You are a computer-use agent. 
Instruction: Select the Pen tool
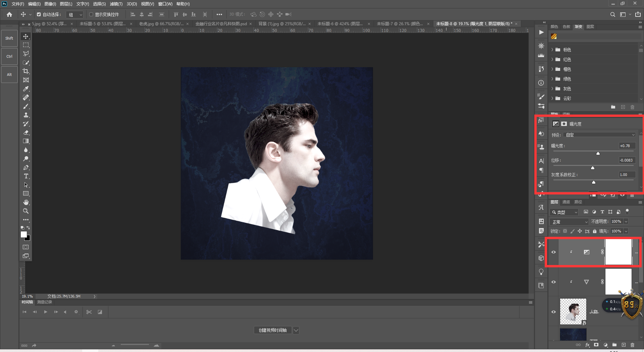pos(26,167)
